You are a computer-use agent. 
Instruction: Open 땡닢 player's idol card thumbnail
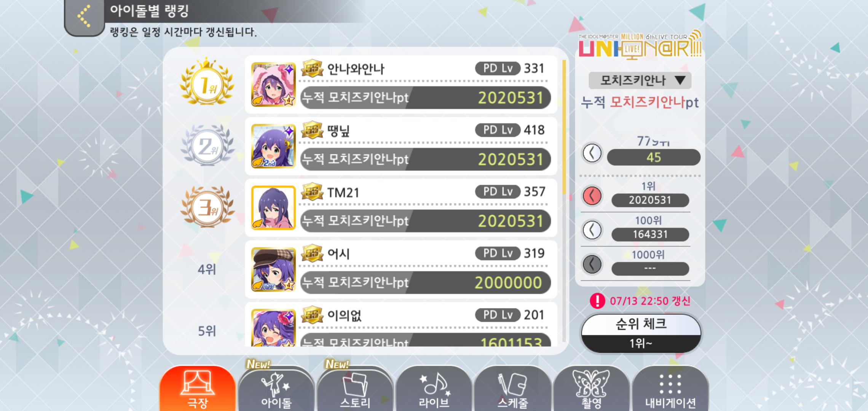point(273,146)
